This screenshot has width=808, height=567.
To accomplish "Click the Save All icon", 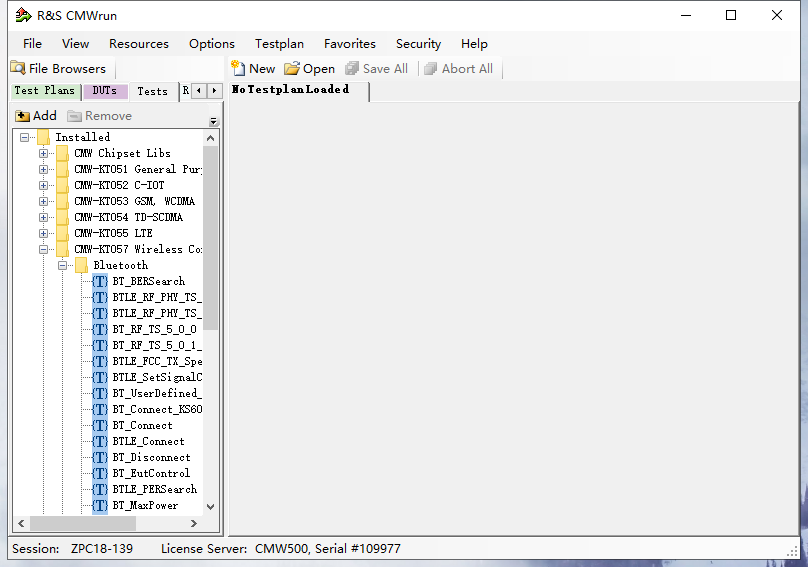I will [352, 68].
